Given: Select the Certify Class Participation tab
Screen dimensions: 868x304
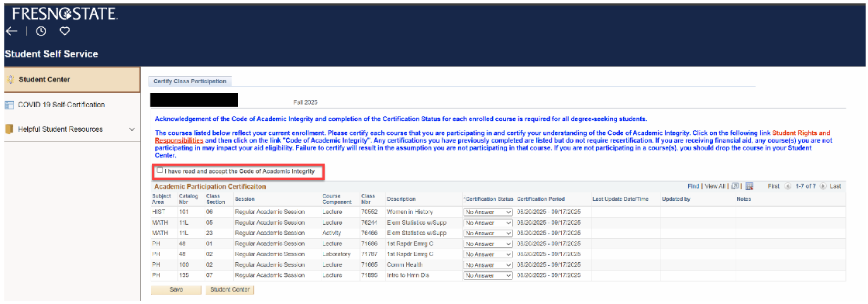Looking at the screenshot, I should [x=190, y=81].
